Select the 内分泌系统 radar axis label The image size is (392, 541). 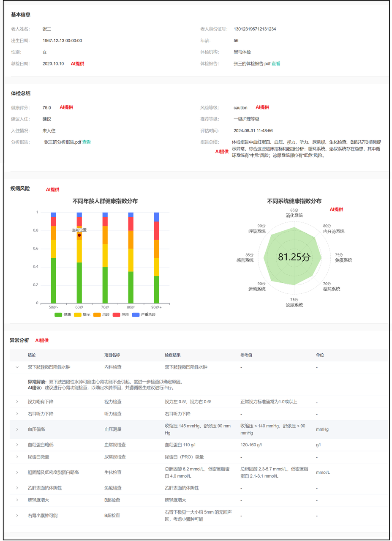click(334, 231)
